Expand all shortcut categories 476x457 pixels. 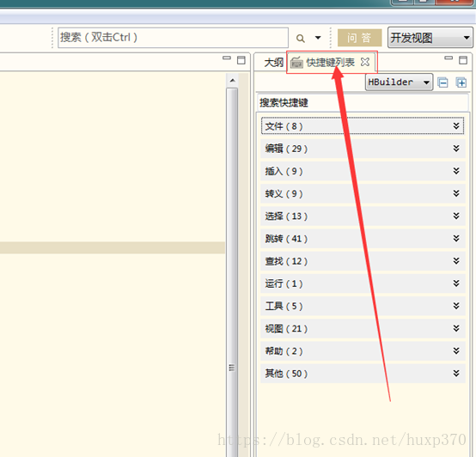click(x=461, y=82)
